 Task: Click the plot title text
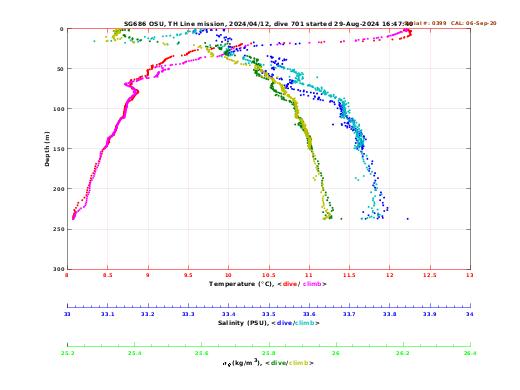[x=268, y=24]
